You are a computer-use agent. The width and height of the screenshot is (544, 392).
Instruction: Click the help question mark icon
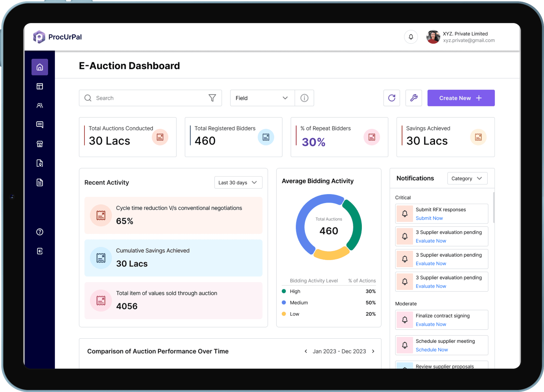pos(40,232)
